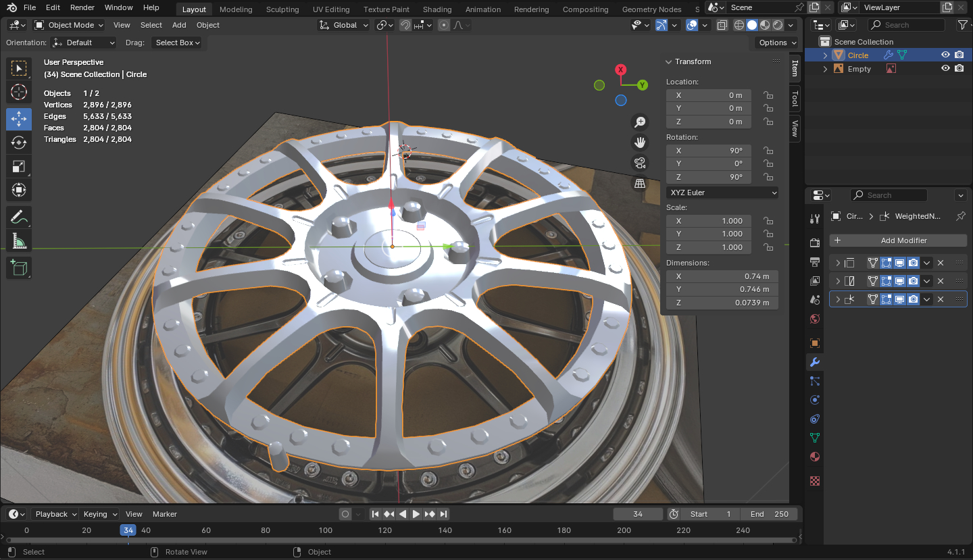Choose the Add Cube tool

click(19, 268)
